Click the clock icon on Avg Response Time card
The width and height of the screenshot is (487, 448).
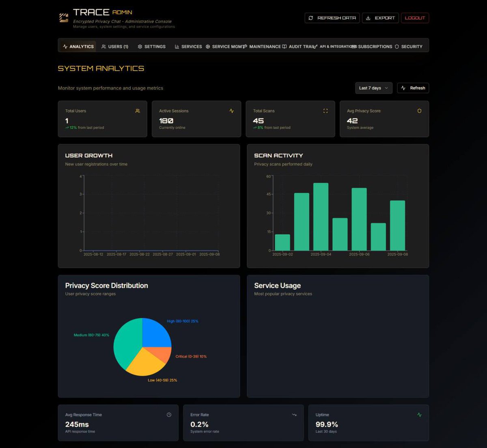[169, 415]
